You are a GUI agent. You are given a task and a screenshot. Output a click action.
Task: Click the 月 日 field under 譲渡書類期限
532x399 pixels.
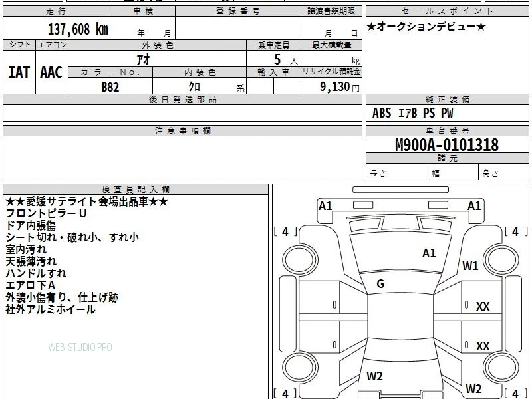pyautogui.click(x=331, y=28)
